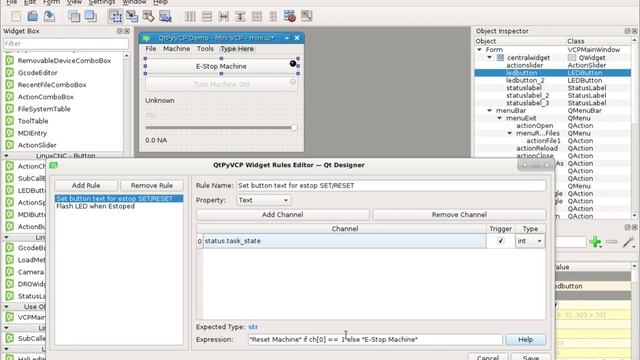Collapse the centralwidget tree node

tap(489, 58)
